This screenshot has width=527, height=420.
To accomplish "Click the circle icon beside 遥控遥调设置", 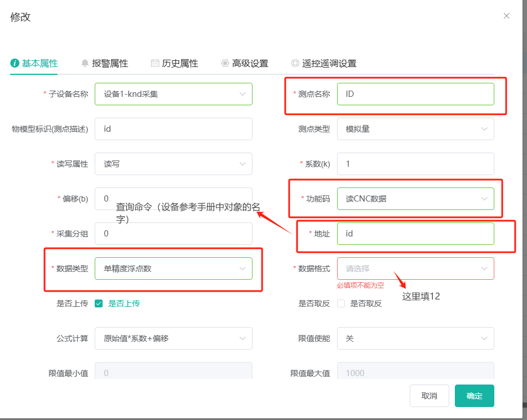I will coord(295,63).
